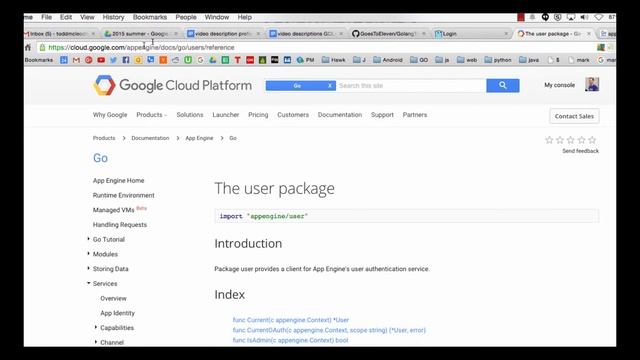Remove the Go search filter via X
Screen dimensions: 640x360
(330, 86)
